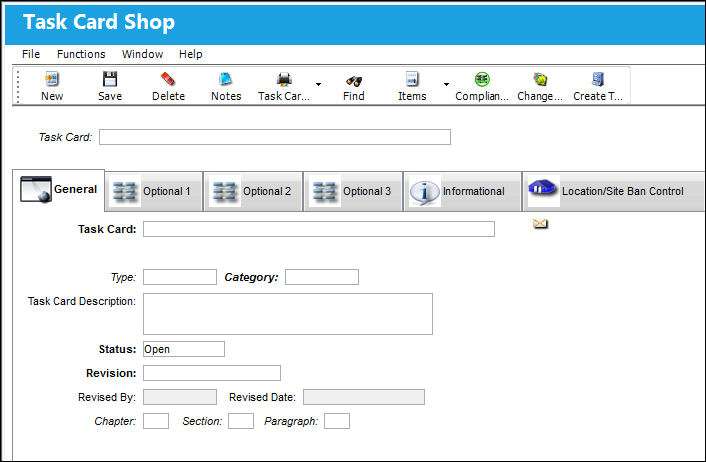Click the Items toolbar icon
The image size is (706, 462).
412,79
